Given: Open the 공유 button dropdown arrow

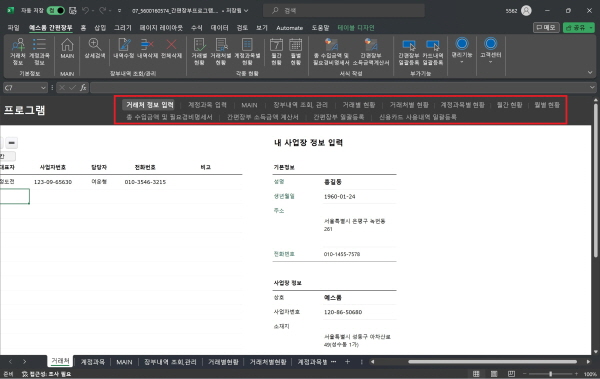Looking at the screenshot, I should coord(591,28).
